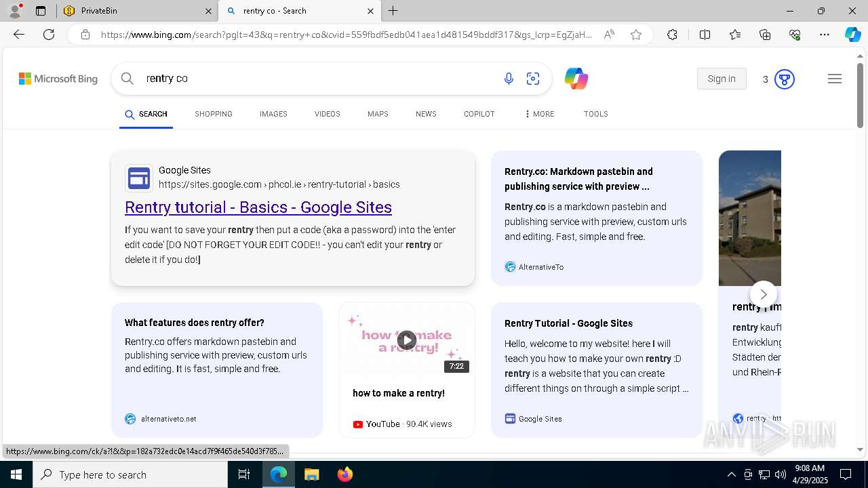Switch to IMAGES results
This screenshot has width=868, height=488.
pos(273,114)
